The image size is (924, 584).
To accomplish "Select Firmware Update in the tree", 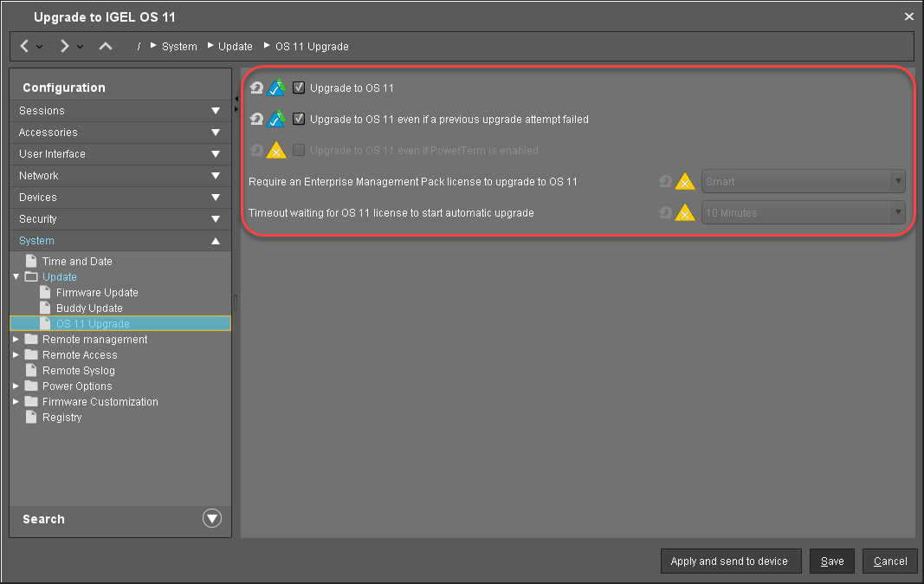I will coord(97,293).
